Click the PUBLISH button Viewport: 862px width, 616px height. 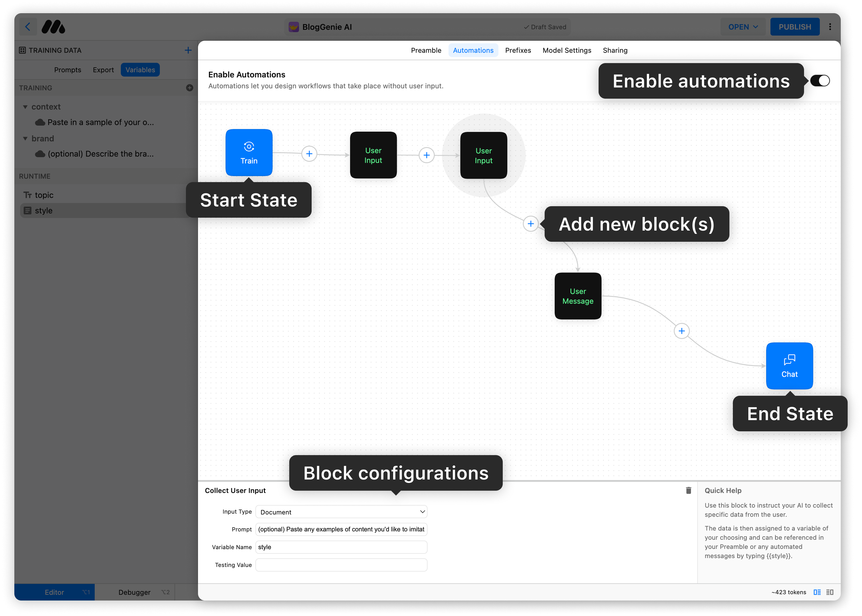pyautogui.click(x=795, y=27)
